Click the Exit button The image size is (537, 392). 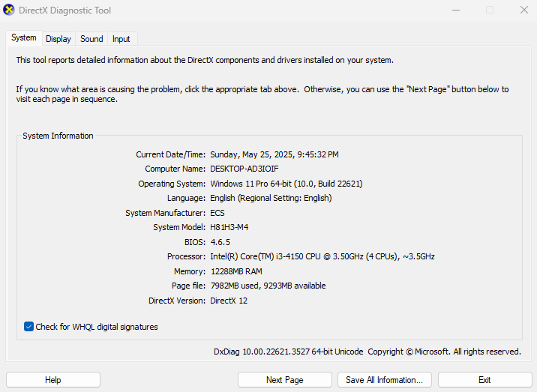click(x=484, y=380)
